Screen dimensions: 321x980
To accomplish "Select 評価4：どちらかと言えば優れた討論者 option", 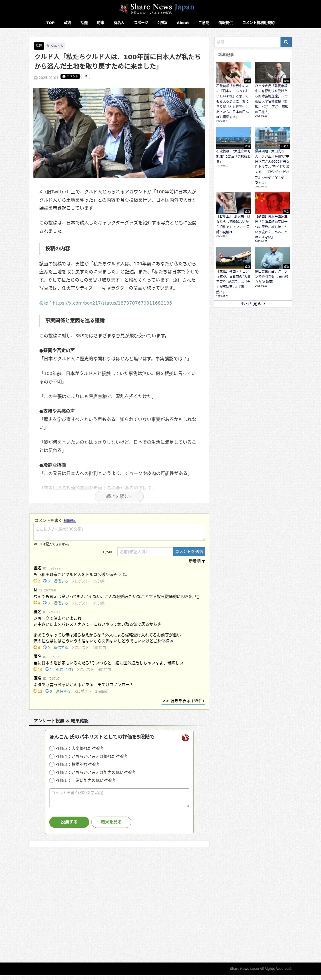I will (x=52, y=756).
